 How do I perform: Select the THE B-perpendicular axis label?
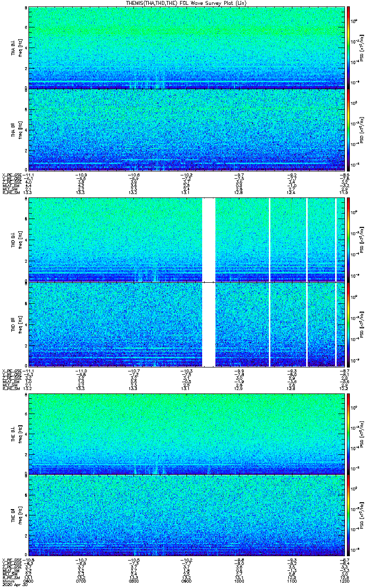tap(14, 433)
